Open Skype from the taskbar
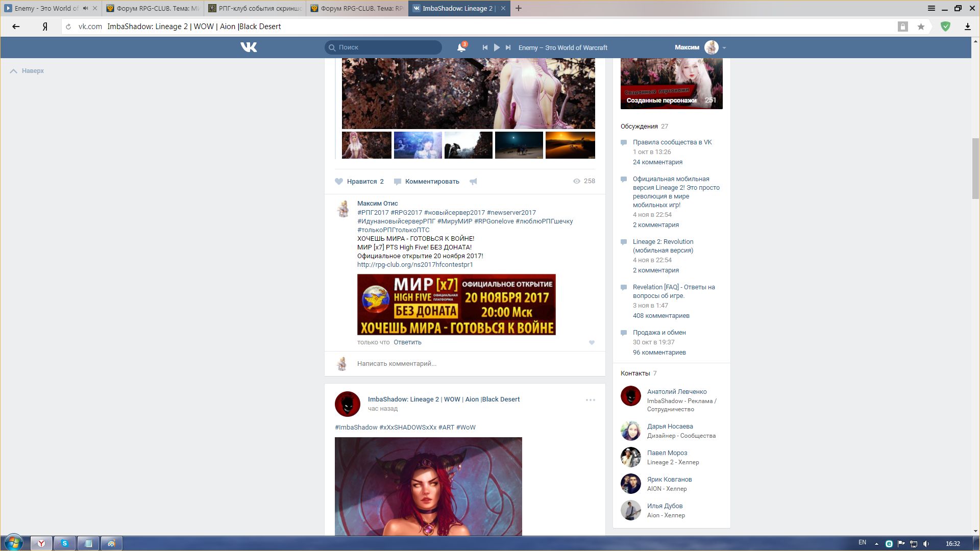Screen dimensions: 980x551 (65, 543)
